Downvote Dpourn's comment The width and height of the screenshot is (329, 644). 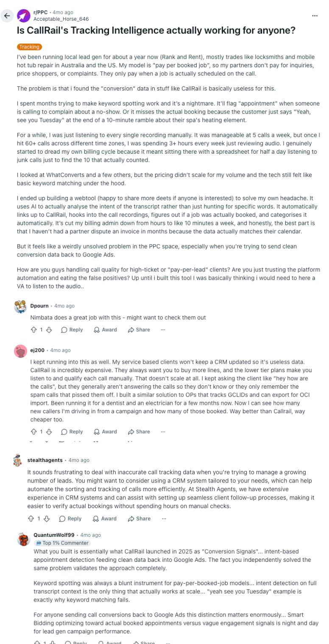coord(49,330)
